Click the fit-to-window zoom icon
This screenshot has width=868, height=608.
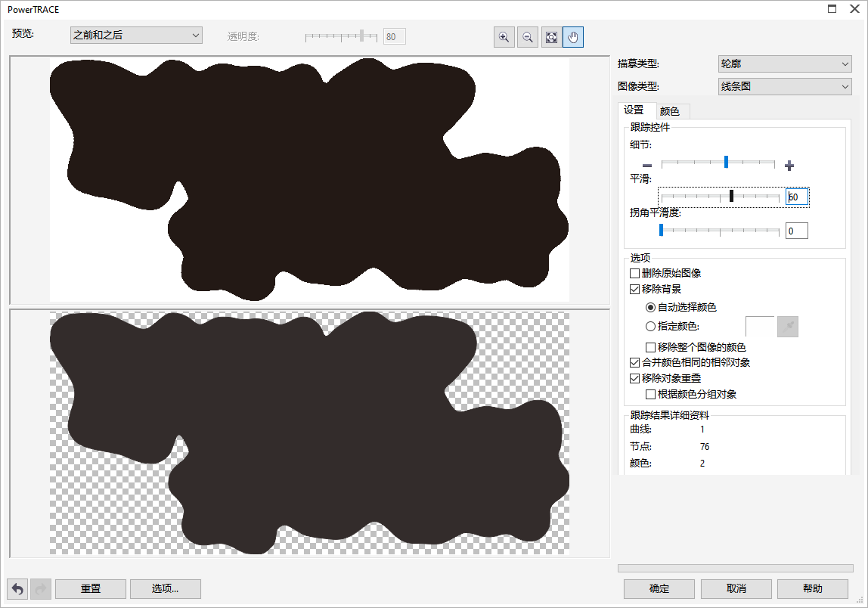[x=551, y=38]
